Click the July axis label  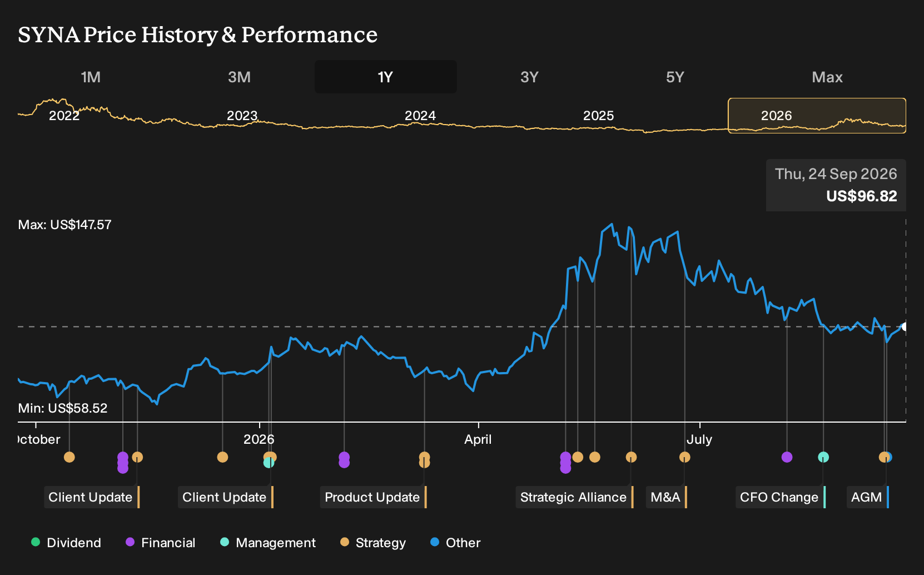tap(699, 439)
